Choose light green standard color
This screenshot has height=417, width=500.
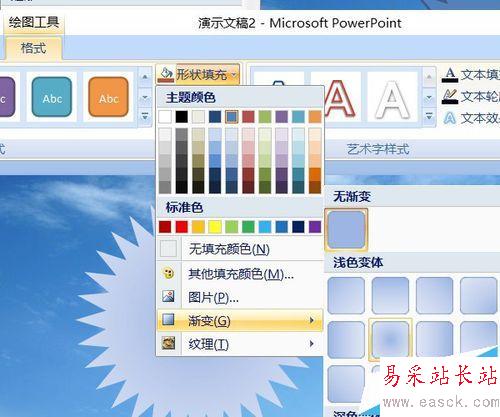click(232, 227)
